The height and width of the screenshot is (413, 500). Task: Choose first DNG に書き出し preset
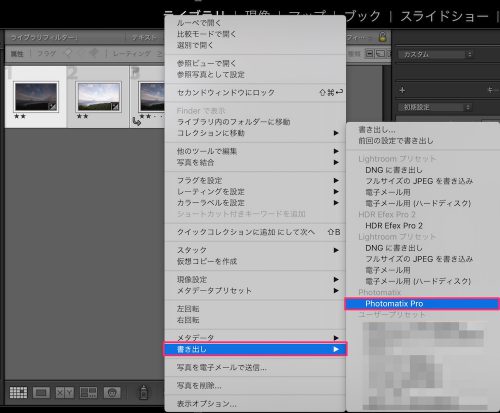[x=423, y=170]
